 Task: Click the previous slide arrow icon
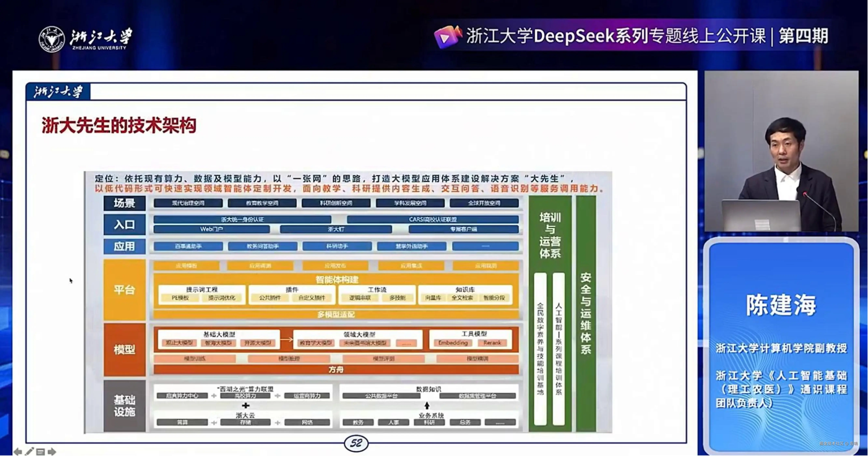click(x=18, y=451)
